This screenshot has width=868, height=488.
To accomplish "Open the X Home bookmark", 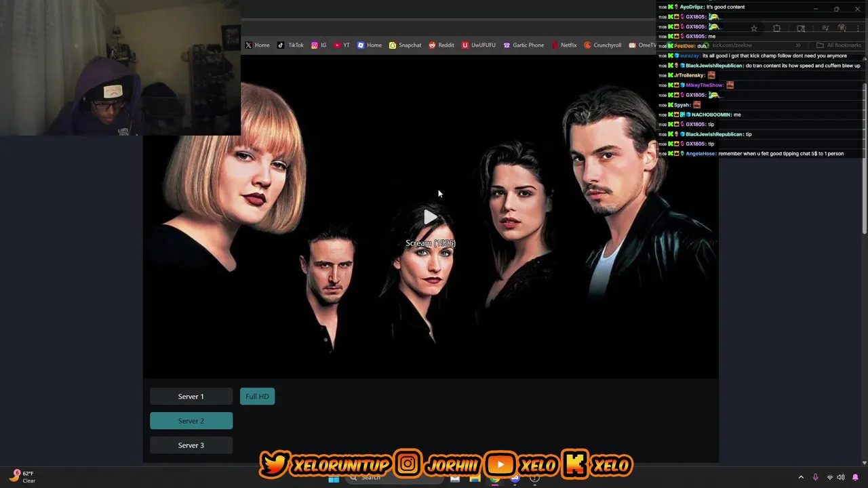I will pos(257,45).
